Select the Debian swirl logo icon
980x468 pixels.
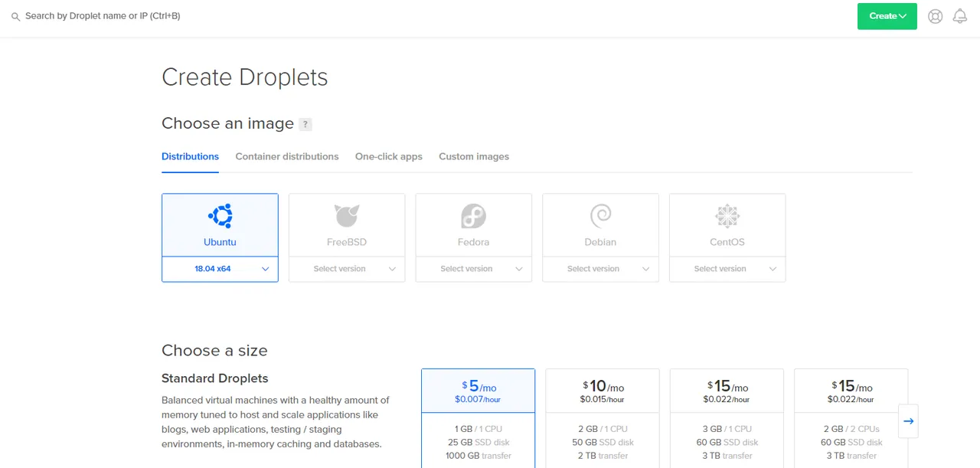pos(600,216)
